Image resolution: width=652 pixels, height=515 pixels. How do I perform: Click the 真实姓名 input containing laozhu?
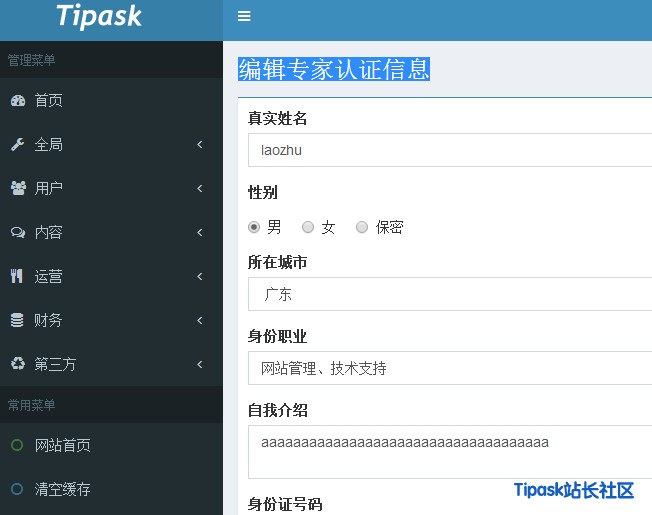click(x=450, y=150)
